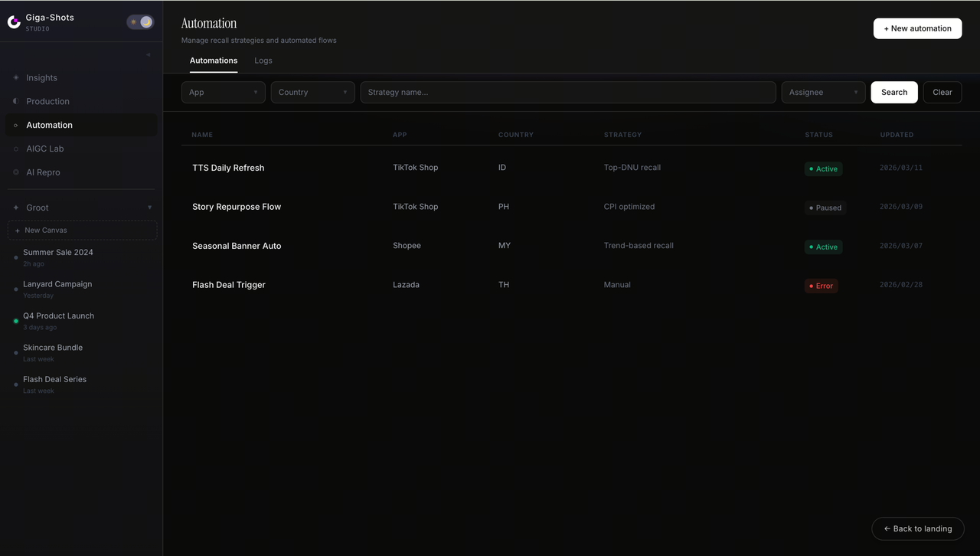Open TTS Daily Refresh automation
Screen dimensions: 980x556
click(228, 168)
